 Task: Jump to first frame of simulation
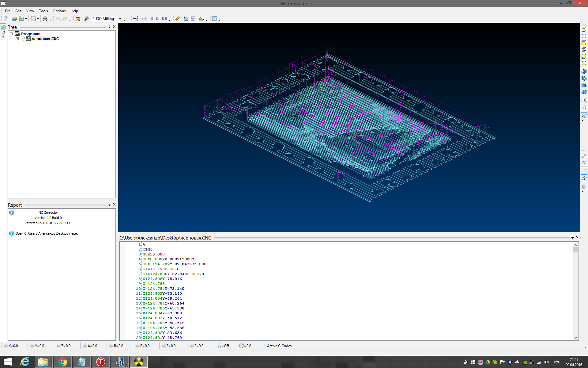(x=144, y=19)
